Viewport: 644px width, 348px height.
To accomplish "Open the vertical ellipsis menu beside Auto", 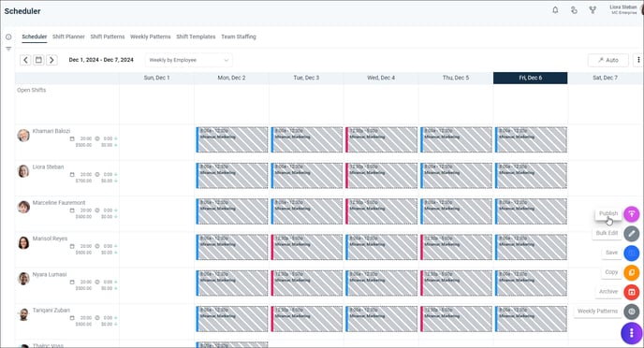I will tap(638, 60).
